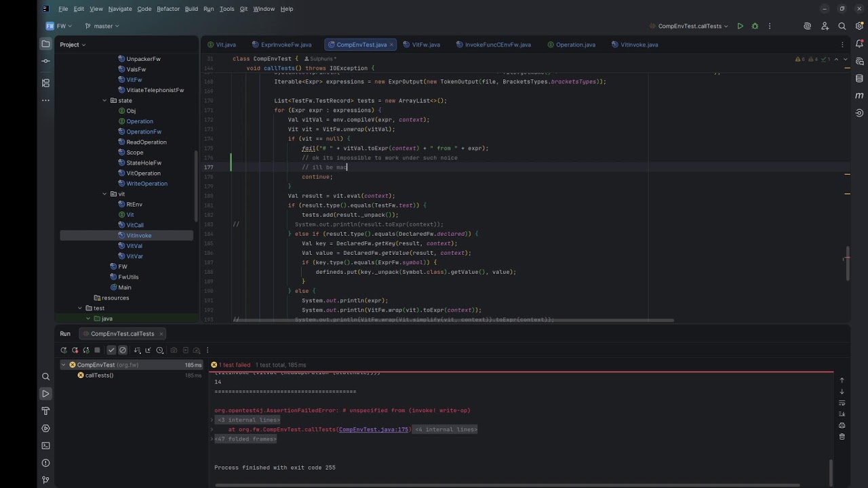Stop the running process in Run toolbar
Screen dimensions: 868x488
tap(97, 350)
